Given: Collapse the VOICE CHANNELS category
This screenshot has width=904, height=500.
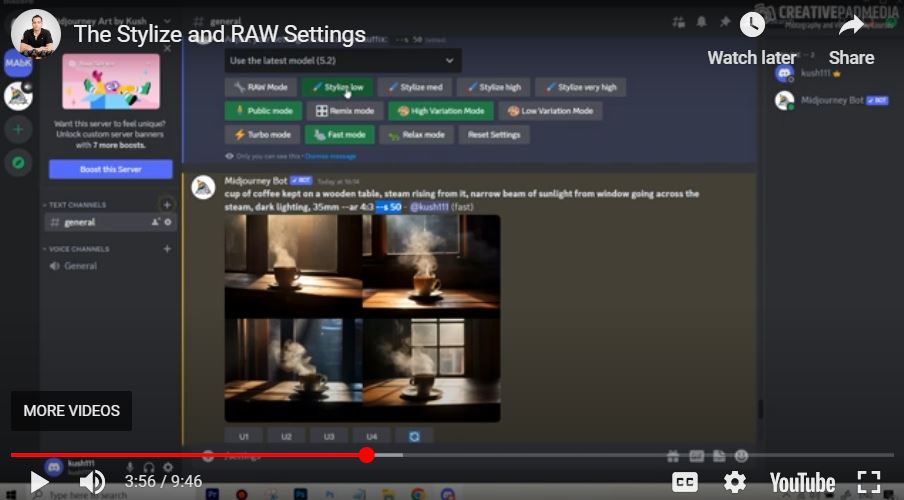Looking at the screenshot, I should [77, 249].
